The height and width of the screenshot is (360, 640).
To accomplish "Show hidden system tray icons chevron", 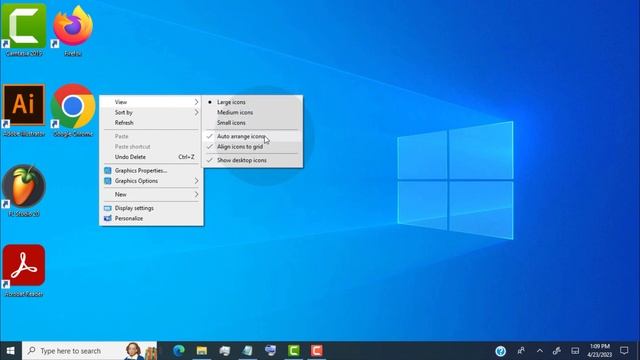I will [x=540, y=351].
